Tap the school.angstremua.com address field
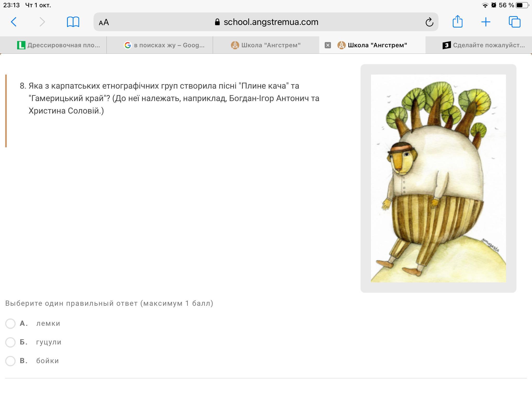The height and width of the screenshot is (399, 532). tap(266, 22)
